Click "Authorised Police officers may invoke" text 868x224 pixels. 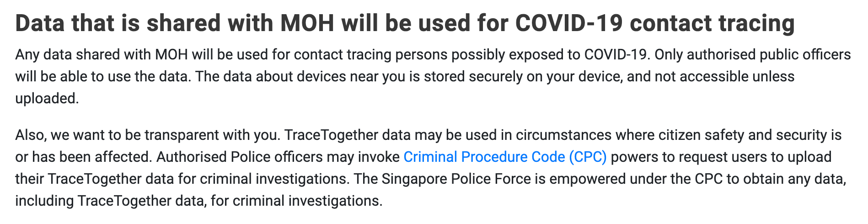[x=278, y=157]
